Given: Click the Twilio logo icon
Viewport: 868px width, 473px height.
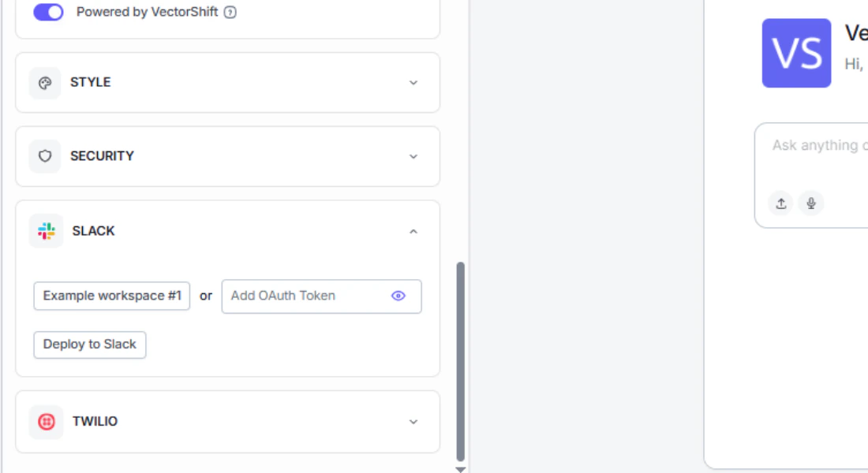Looking at the screenshot, I should click(x=47, y=422).
